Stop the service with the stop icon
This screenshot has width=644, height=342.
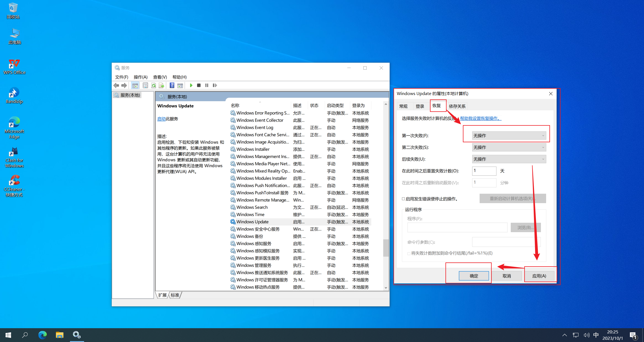(199, 85)
